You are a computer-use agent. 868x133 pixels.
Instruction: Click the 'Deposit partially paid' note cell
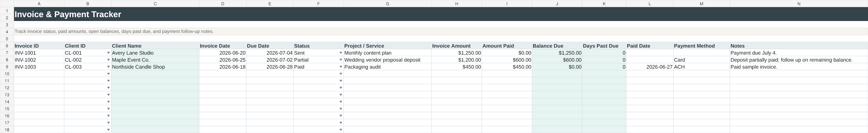point(799,60)
